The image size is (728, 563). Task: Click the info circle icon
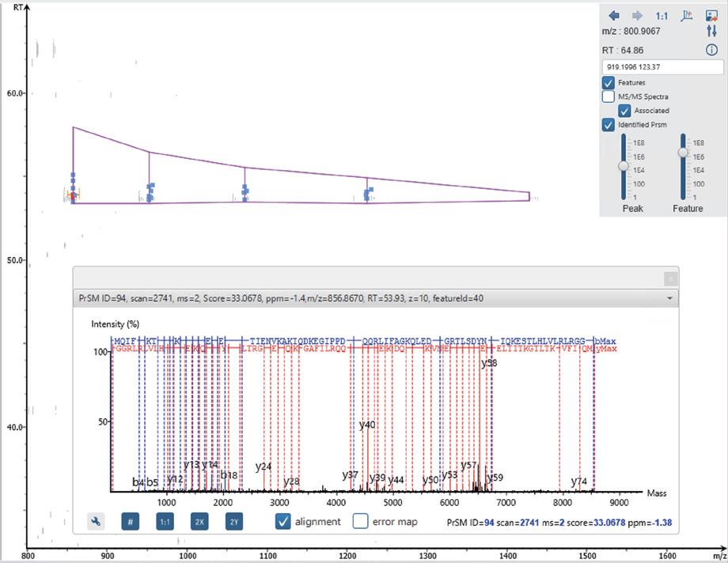[711, 50]
